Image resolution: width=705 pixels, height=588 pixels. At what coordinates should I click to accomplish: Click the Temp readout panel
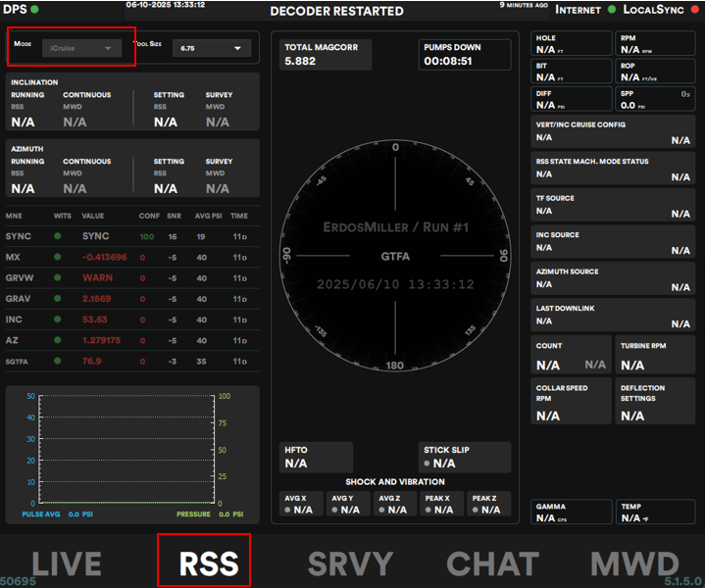tap(656, 512)
